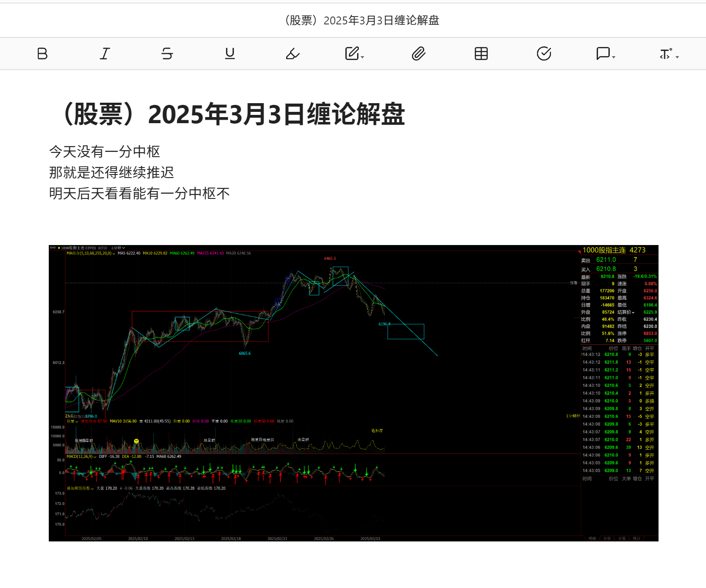The image size is (706, 588).
Task: Toggle bold formatting
Action: [42, 54]
